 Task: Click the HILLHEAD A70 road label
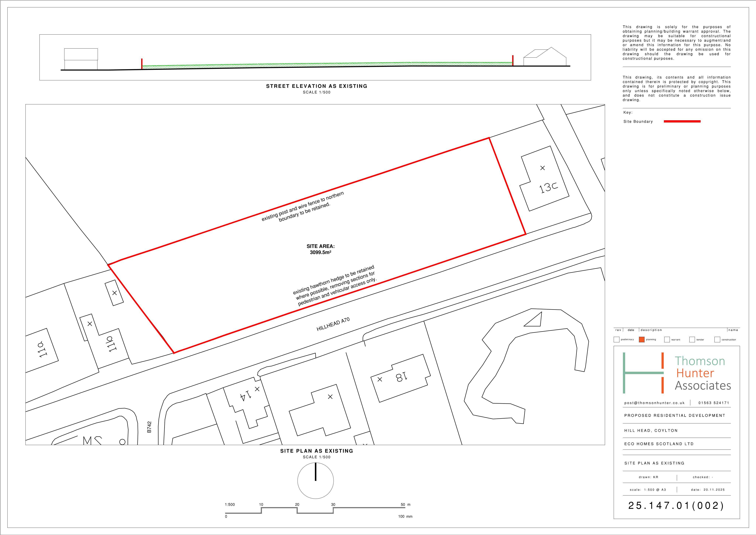point(333,324)
